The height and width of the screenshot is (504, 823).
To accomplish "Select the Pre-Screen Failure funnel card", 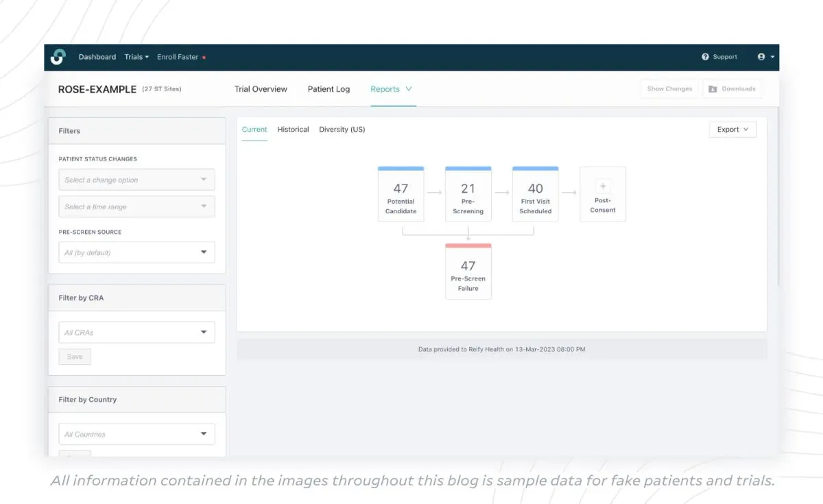I will 468,272.
